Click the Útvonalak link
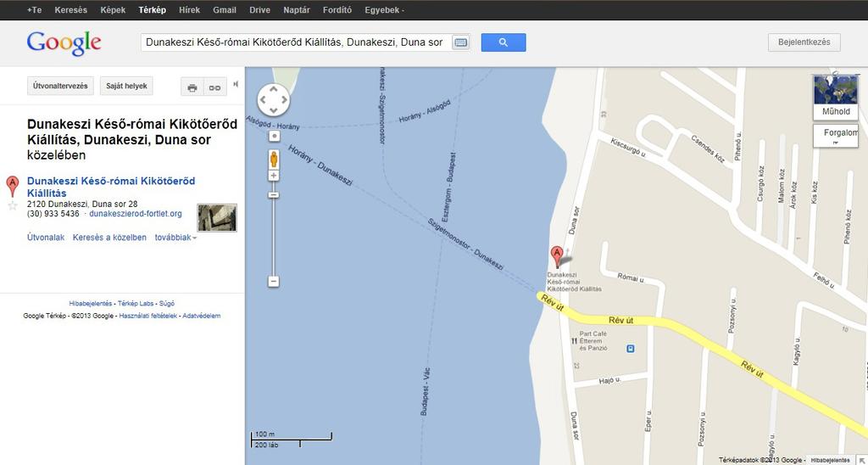Screen dimensions: 868x465 pos(46,238)
